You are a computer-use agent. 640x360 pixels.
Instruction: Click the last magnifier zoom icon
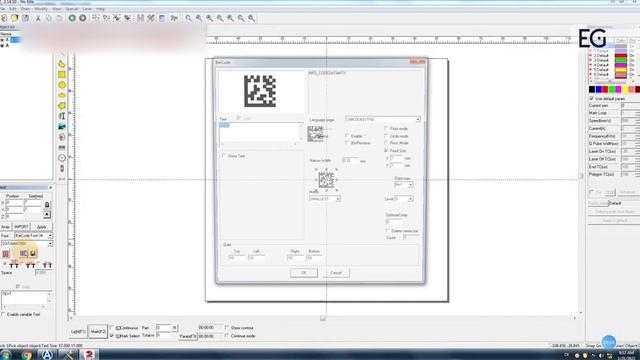click(x=251, y=18)
